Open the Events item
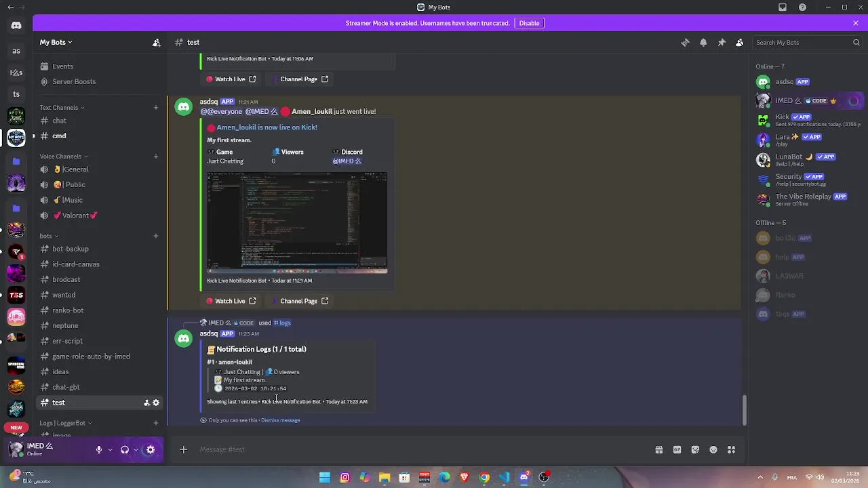868x488 pixels. click(98, 66)
